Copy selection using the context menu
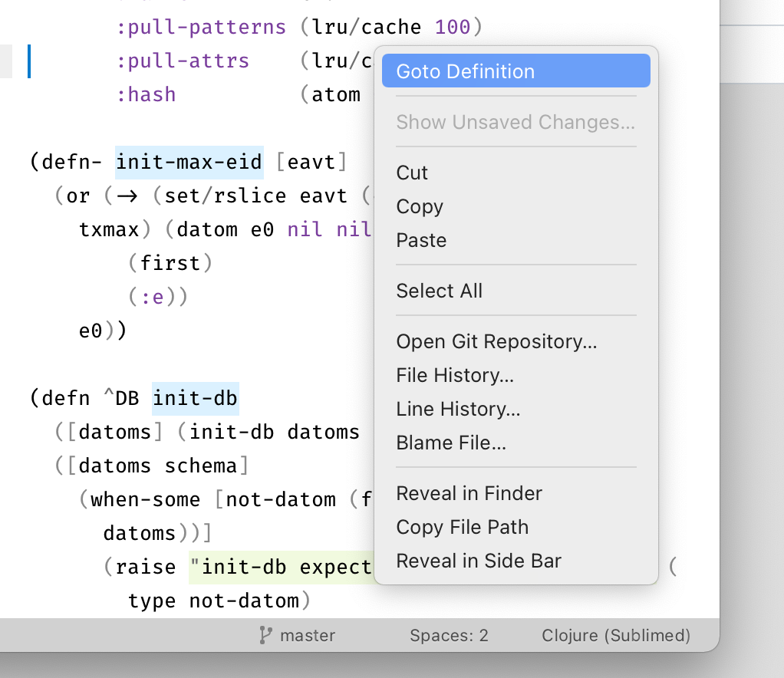The image size is (784, 678). point(419,206)
